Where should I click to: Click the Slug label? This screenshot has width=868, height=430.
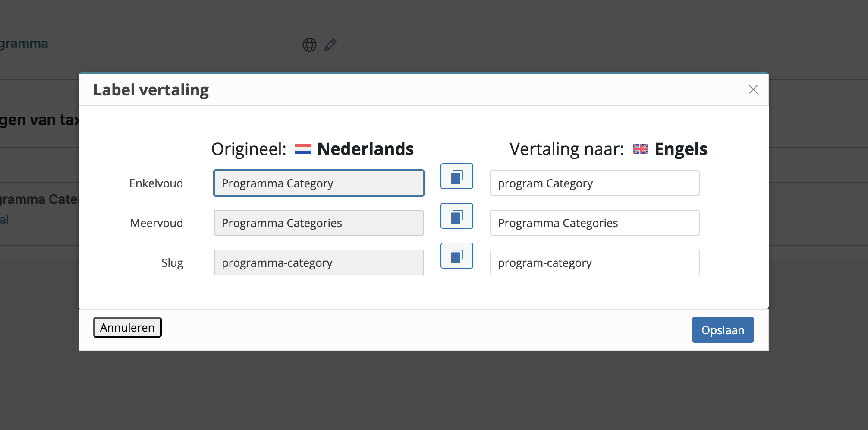coord(172,263)
